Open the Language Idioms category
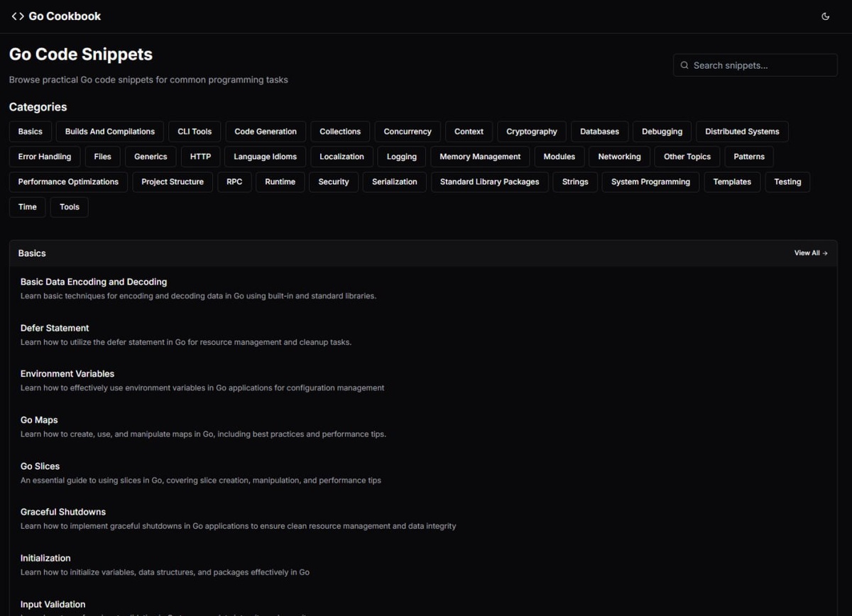 tap(266, 157)
